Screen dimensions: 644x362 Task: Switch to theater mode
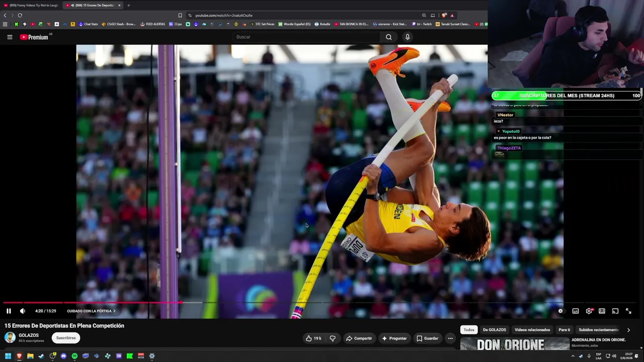pyautogui.click(x=602, y=311)
